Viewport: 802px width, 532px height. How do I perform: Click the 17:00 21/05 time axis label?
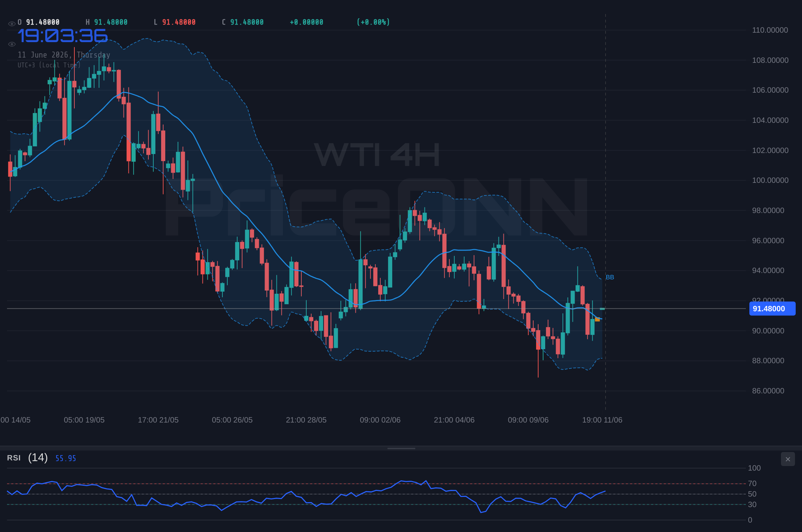[158, 420]
